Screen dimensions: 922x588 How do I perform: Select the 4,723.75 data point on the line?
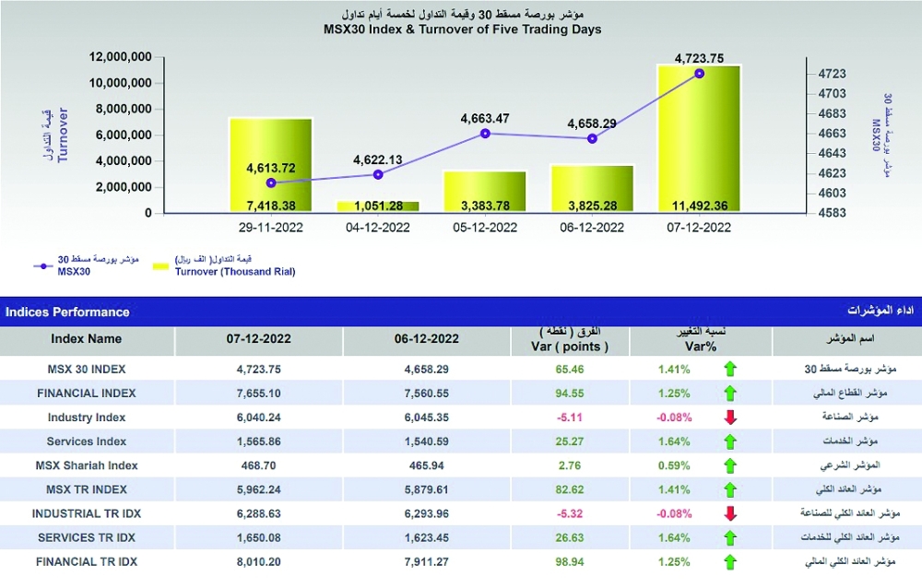[x=699, y=74]
